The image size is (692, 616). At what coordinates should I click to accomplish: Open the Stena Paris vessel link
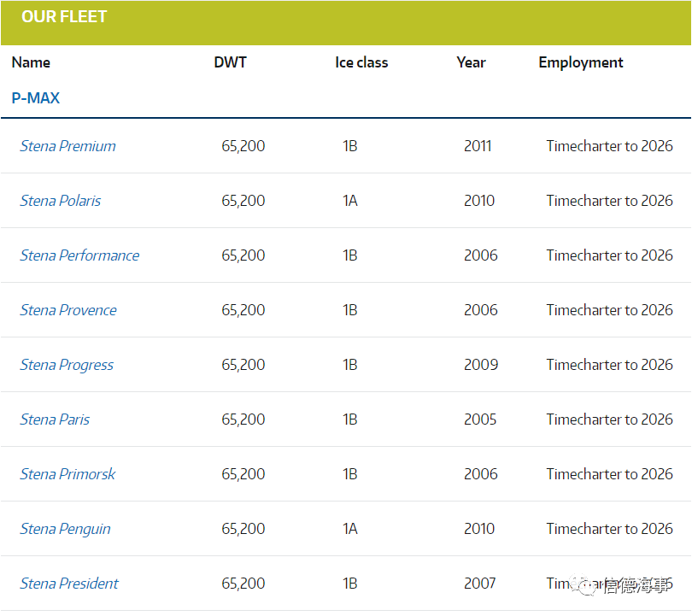[55, 419]
